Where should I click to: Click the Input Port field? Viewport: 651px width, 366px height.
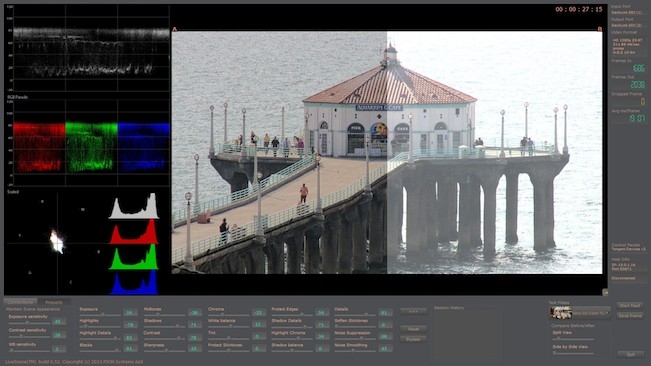click(x=629, y=13)
